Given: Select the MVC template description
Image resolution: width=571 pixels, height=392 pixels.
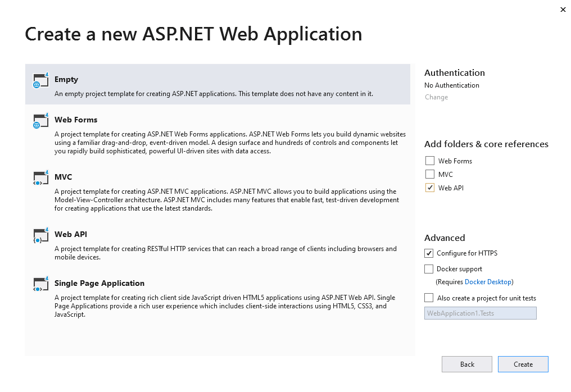Looking at the screenshot, I should coord(225,200).
